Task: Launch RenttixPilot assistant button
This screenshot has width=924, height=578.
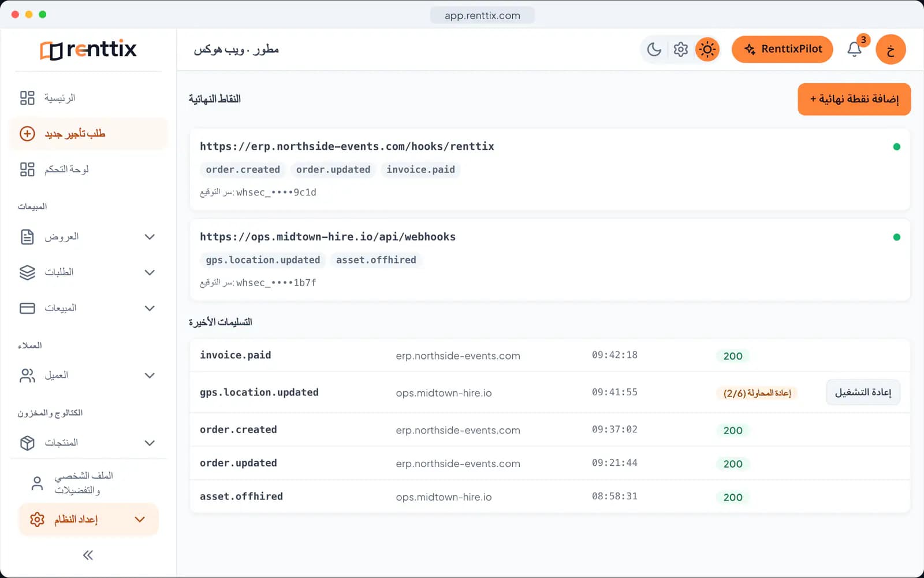Action: click(x=783, y=50)
